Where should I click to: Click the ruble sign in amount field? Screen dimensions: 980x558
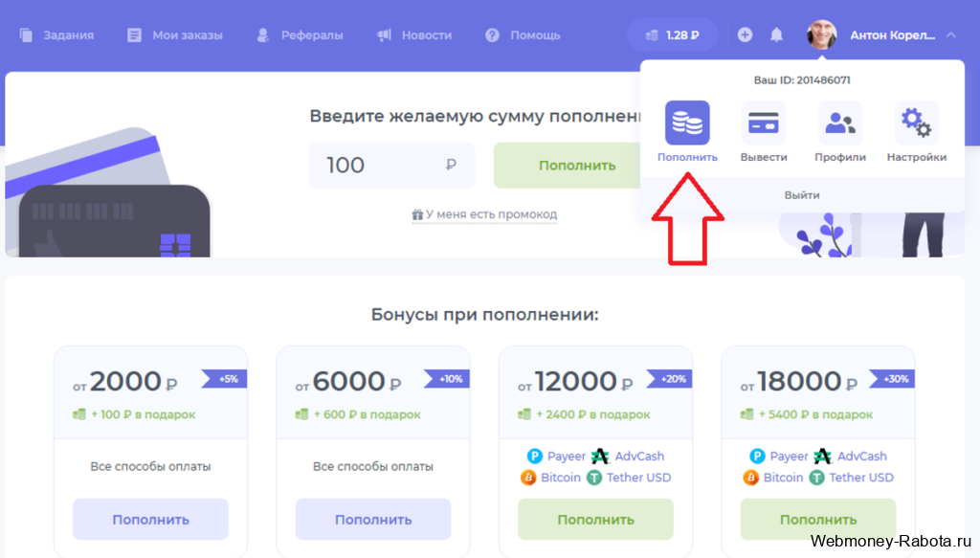coord(451,165)
